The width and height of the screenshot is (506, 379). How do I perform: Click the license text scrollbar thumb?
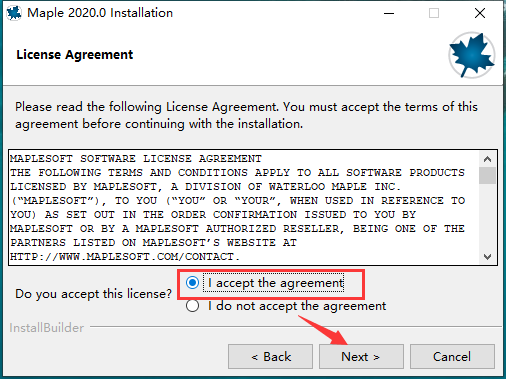(487, 175)
